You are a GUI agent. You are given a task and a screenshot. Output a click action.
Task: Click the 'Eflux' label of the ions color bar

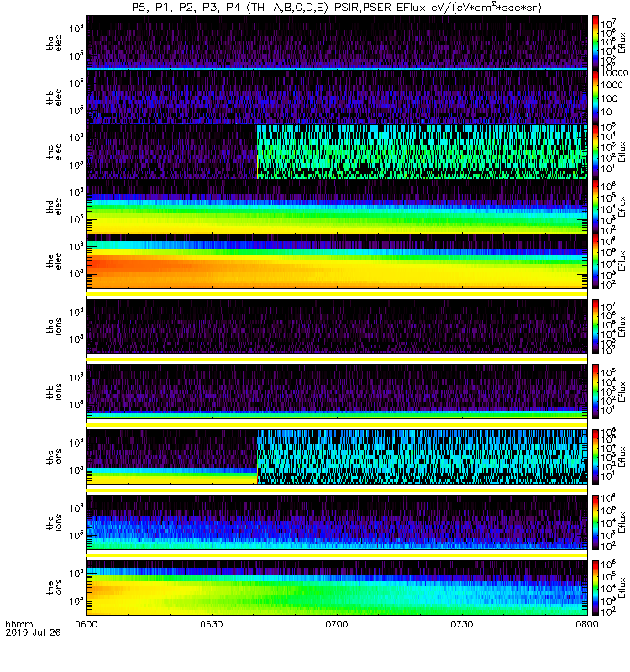622,588
